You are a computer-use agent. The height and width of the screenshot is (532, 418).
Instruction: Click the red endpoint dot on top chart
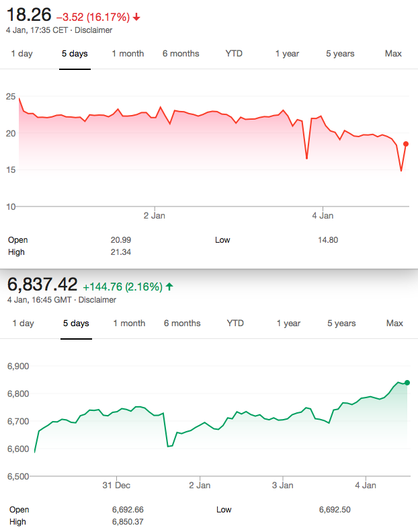click(x=406, y=144)
